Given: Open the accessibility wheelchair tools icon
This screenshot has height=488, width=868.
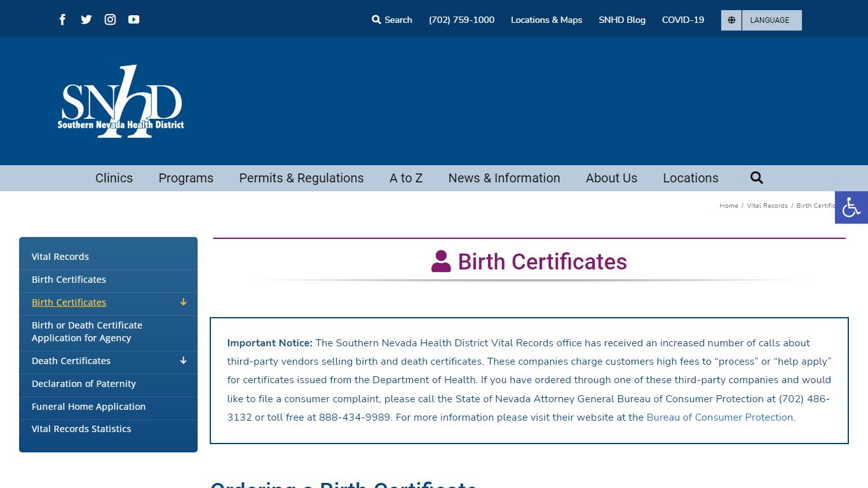Looking at the screenshot, I should pos(851,207).
